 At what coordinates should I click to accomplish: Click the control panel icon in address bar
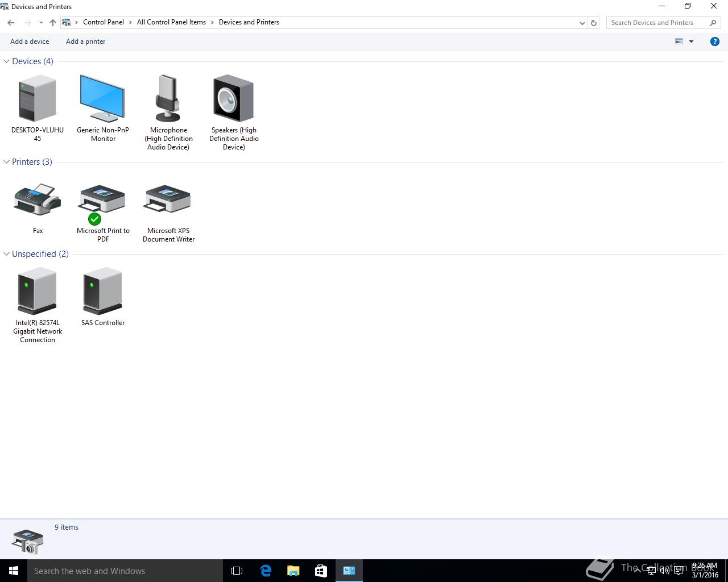click(x=67, y=22)
